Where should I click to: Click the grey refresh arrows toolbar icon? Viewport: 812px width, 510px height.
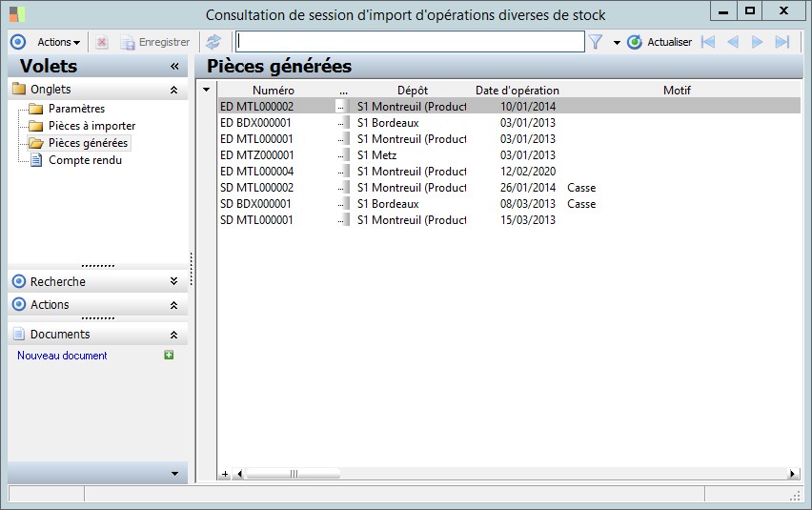[213, 42]
